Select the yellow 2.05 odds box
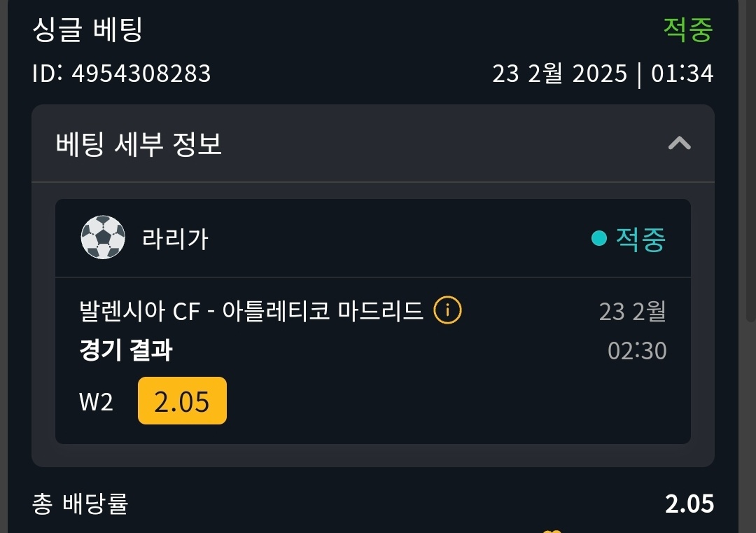The height and width of the screenshot is (533, 756). click(x=182, y=401)
